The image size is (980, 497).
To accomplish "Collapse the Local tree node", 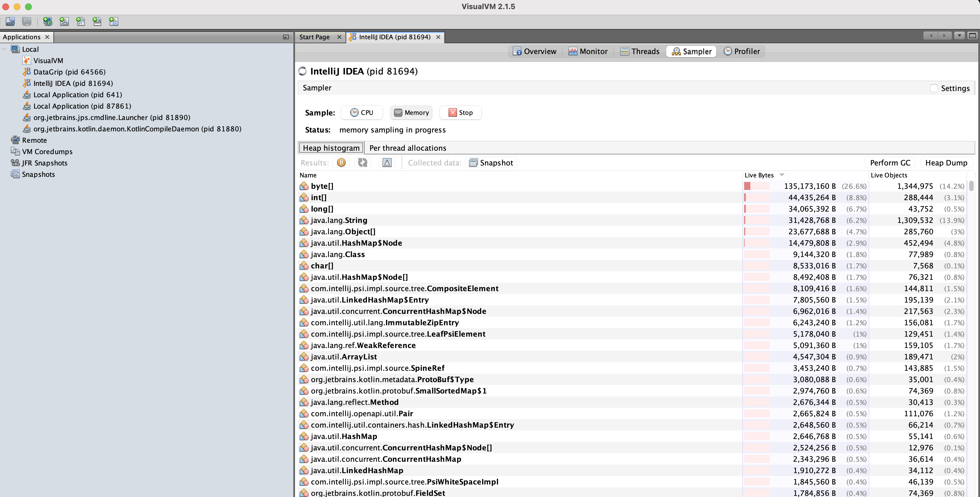I will (x=4, y=49).
